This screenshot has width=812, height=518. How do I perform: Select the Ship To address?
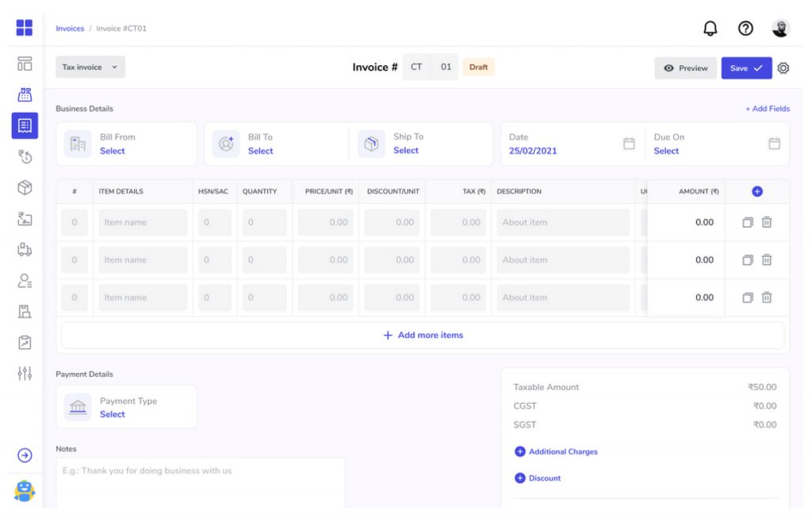[x=406, y=150]
